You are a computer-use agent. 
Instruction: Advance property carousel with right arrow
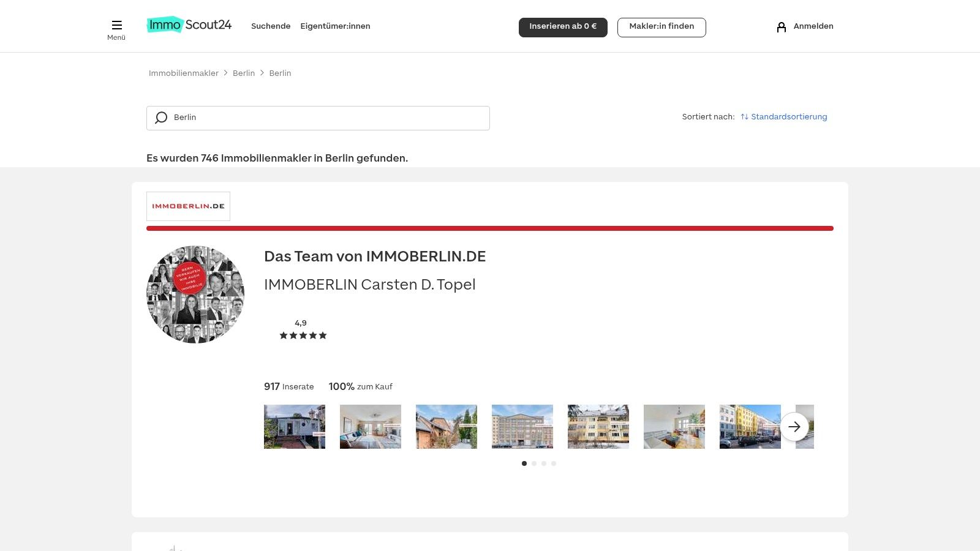pyautogui.click(x=794, y=427)
